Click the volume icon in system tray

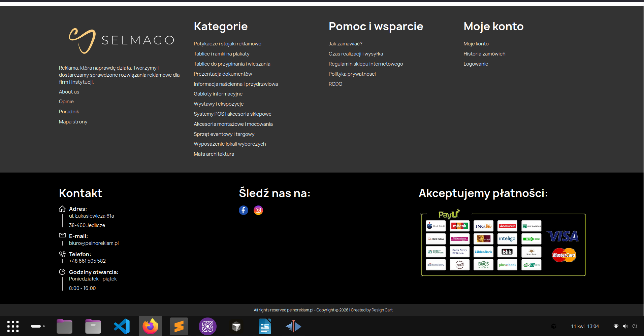(x=625, y=326)
